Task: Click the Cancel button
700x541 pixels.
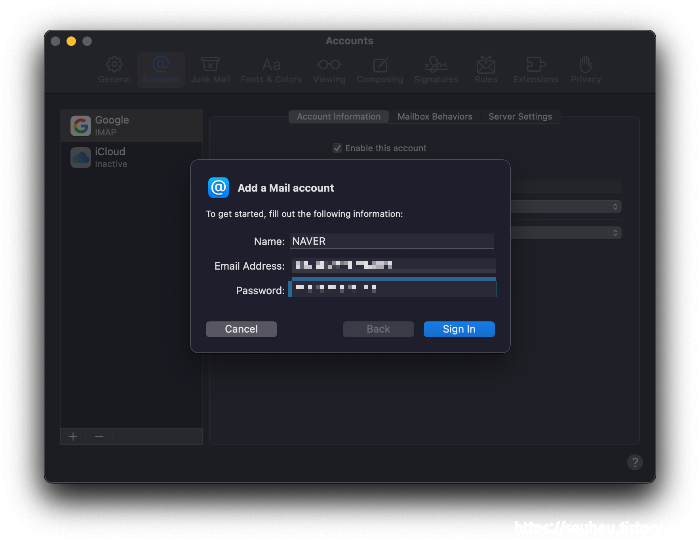Action: pyautogui.click(x=241, y=329)
